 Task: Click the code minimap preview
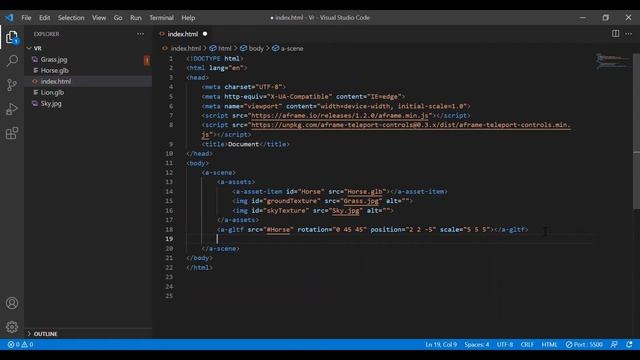[x=612, y=62]
